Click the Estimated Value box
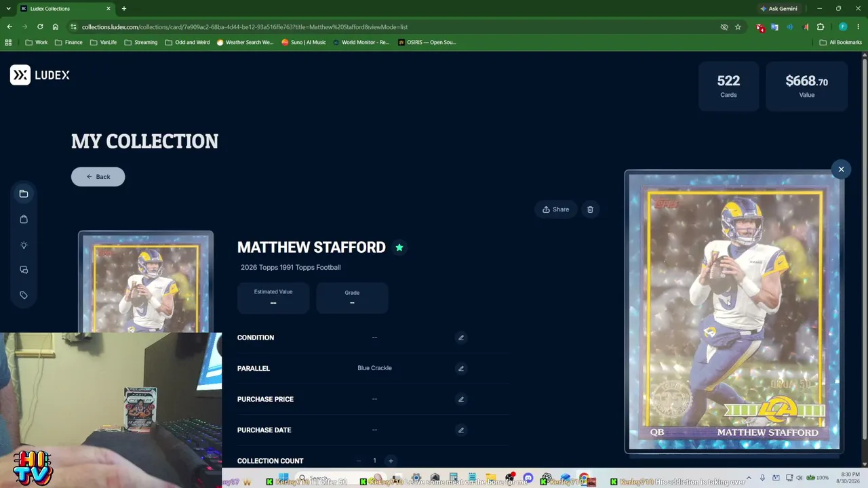The height and width of the screenshot is (488, 868). [273, 298]
